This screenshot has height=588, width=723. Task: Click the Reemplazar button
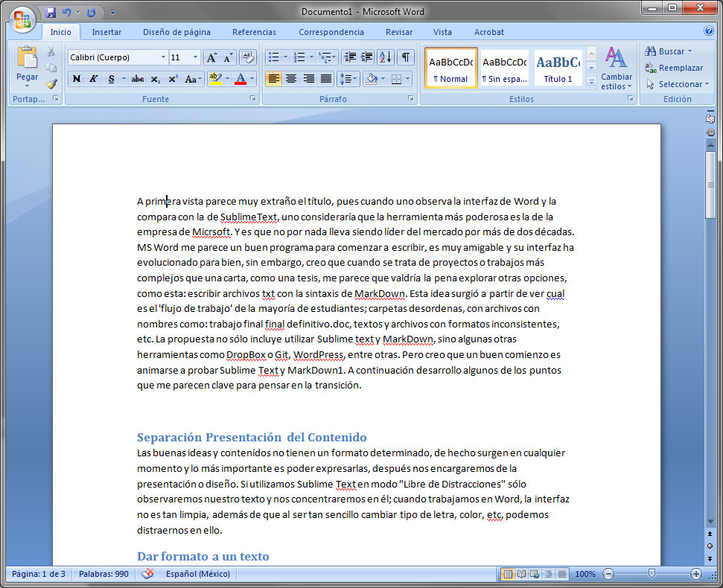674,68
